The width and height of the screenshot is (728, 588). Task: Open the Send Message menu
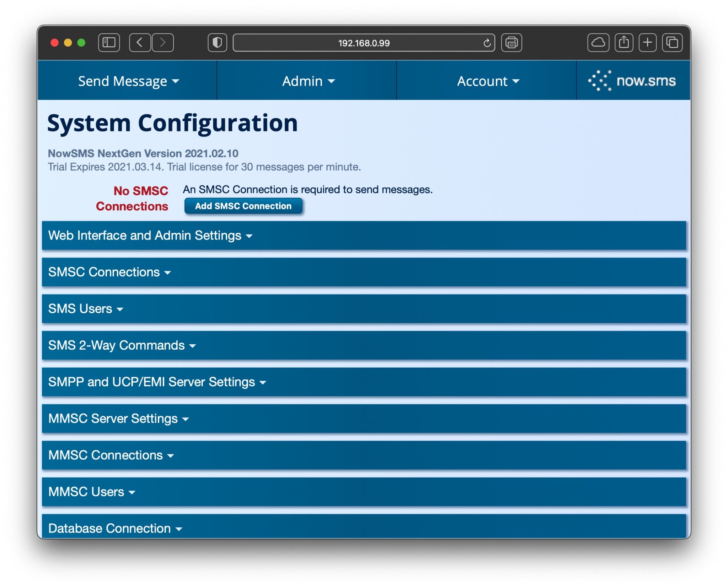click(x=128, y=81)
